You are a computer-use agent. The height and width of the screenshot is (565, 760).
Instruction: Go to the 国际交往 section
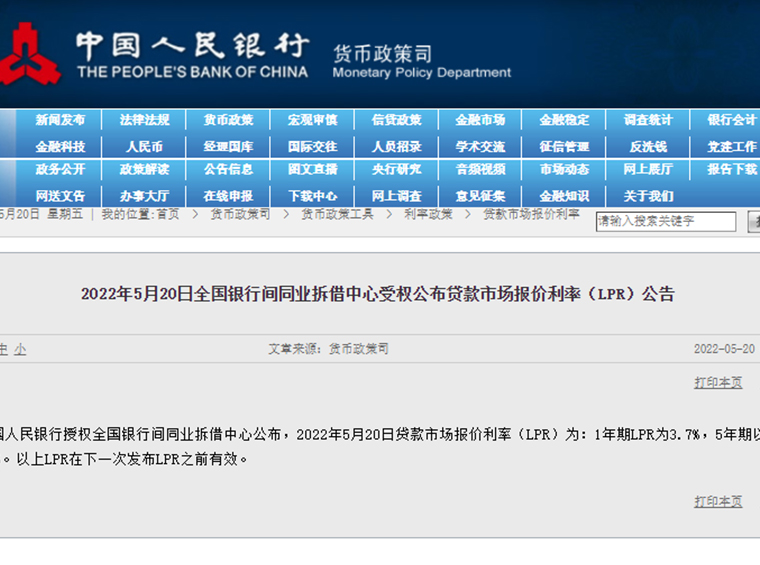click(313, 146)
